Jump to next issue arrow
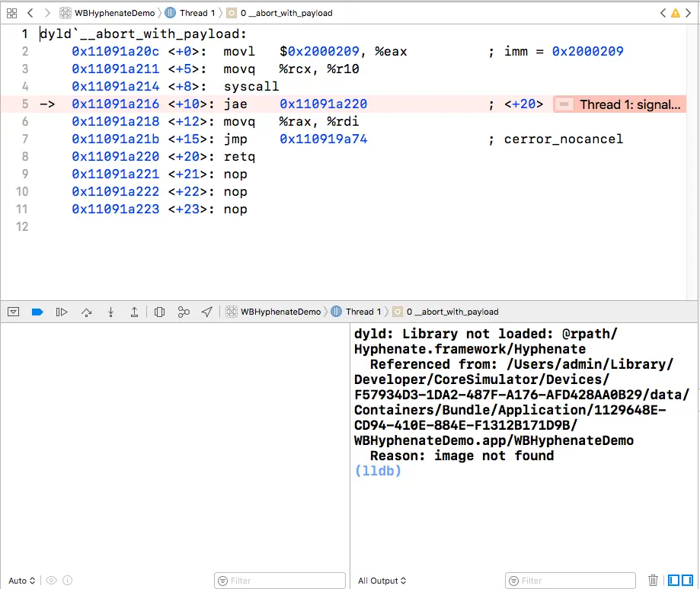 pyautogui.click(x=688, y=13)
